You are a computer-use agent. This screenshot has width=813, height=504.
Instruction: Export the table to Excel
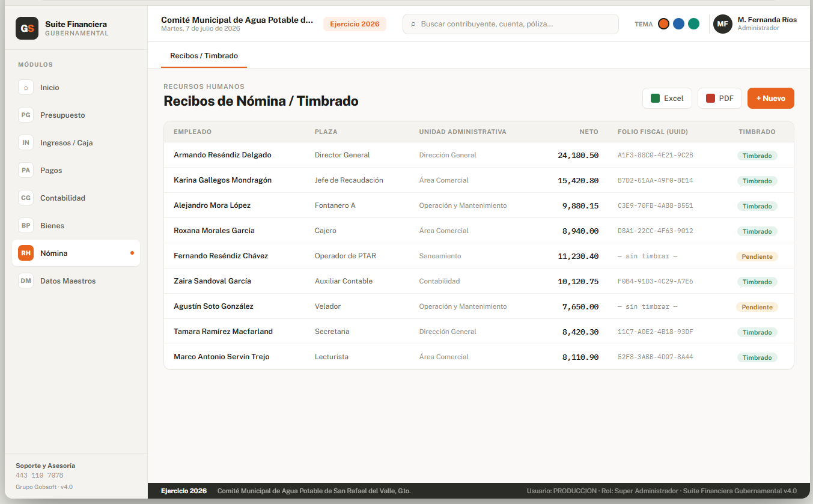(667, 99)
